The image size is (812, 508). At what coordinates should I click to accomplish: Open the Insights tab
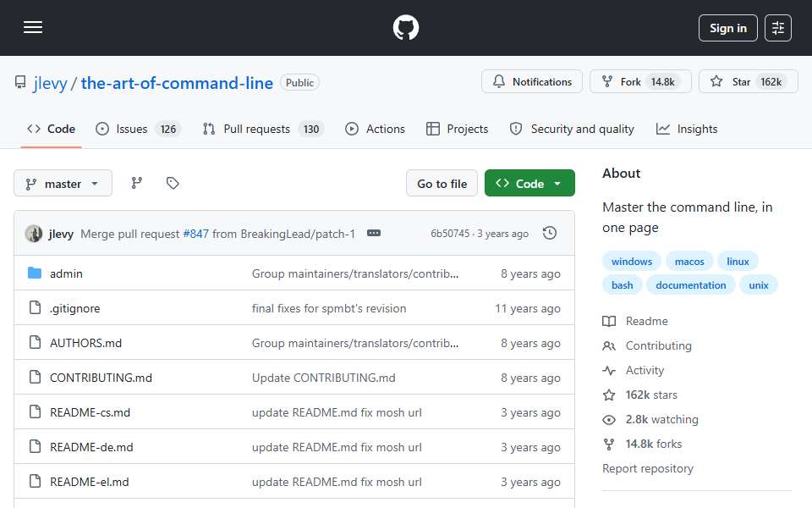(x=687, y=129)
